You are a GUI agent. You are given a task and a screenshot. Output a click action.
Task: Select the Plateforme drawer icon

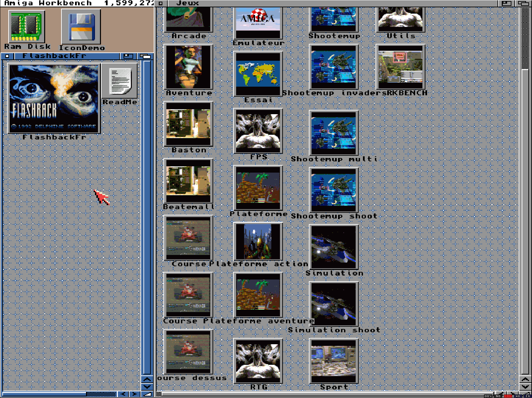coord(258,188)
